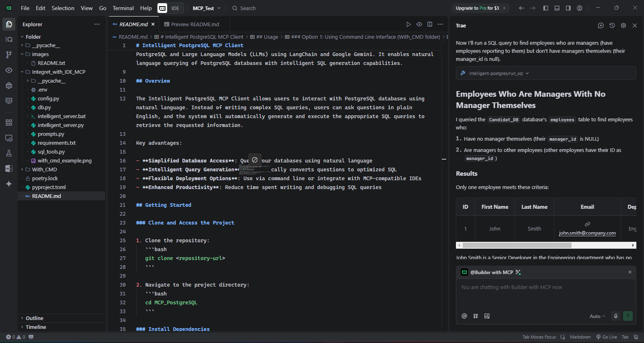This screenshot has width=644, height=343.
Task: Close the Trae chat panel
Action: pos(635,25)
